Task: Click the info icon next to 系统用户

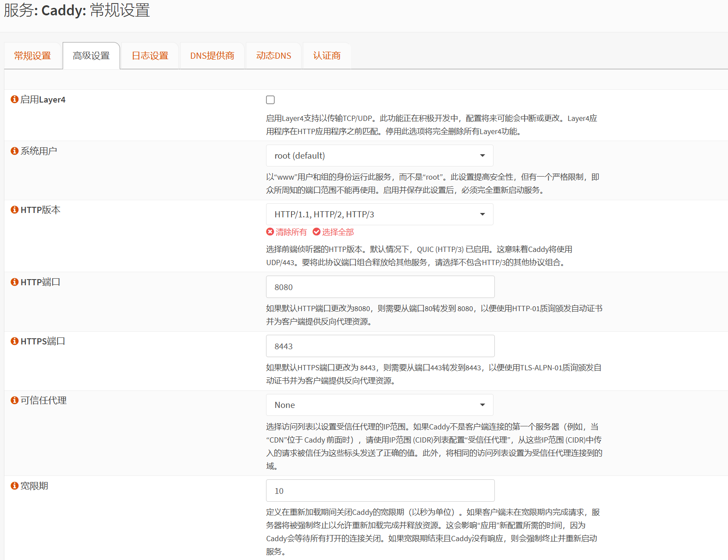Action: pos(14,151)
